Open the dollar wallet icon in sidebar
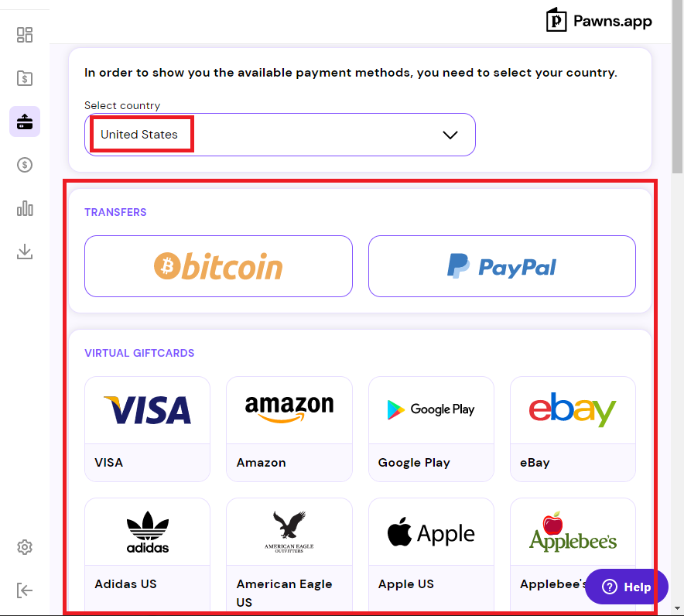The width and height of the screenshot is (684, 616). pyautogui.click(x=25, y=78)
